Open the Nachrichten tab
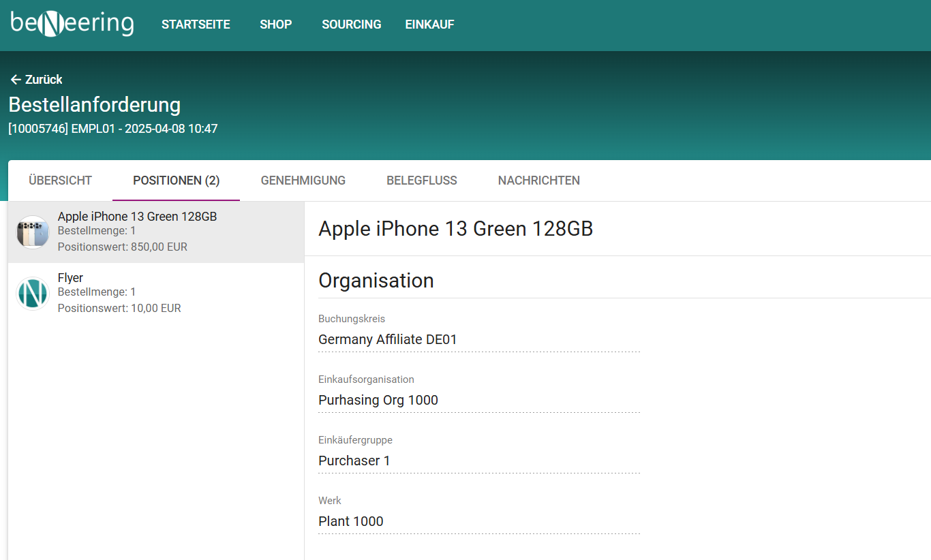 538,181
